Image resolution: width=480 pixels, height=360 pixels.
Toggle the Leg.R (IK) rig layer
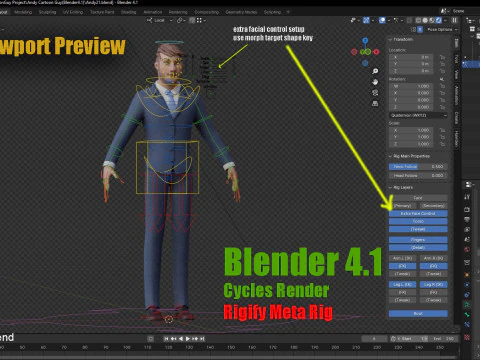(x=434, y=284)
